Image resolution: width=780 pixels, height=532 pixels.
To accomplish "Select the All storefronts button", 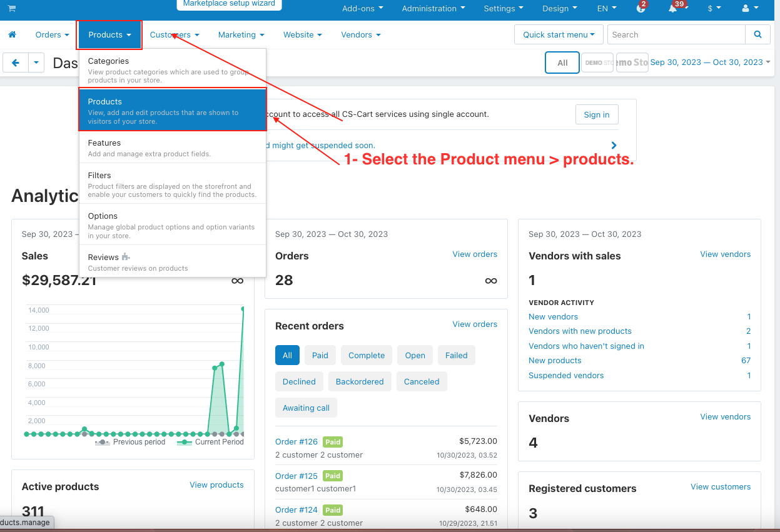I will 562,63.
